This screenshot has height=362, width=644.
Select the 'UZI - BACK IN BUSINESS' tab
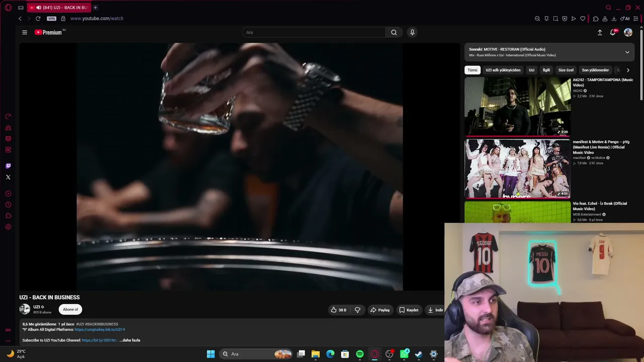pyautogui.click(x=59, y=8)
